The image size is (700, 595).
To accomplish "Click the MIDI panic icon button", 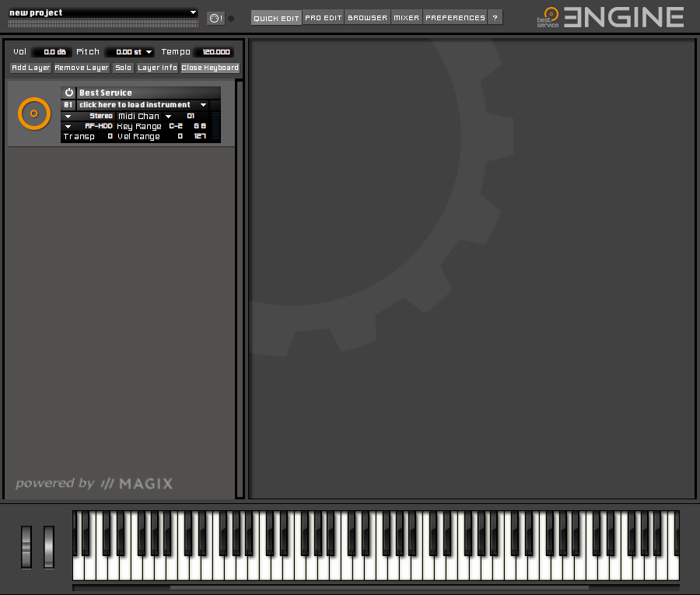I will point(215,18).
